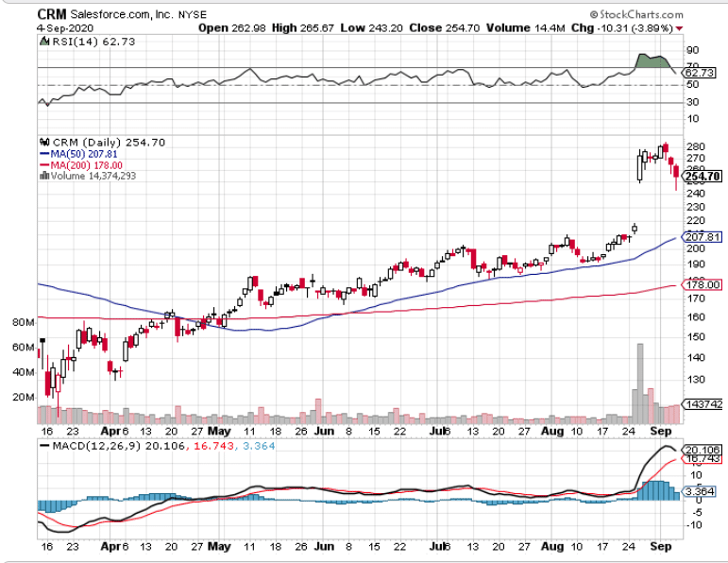728x563 pixels.
Task: Click the 3.364 histogram axis tag
Action: pos(699,491)
